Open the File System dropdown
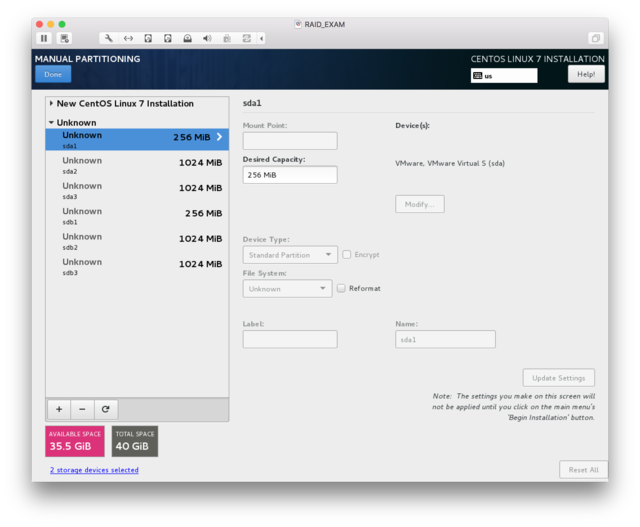This screenshot has height=527, width=640. point(287,288)
